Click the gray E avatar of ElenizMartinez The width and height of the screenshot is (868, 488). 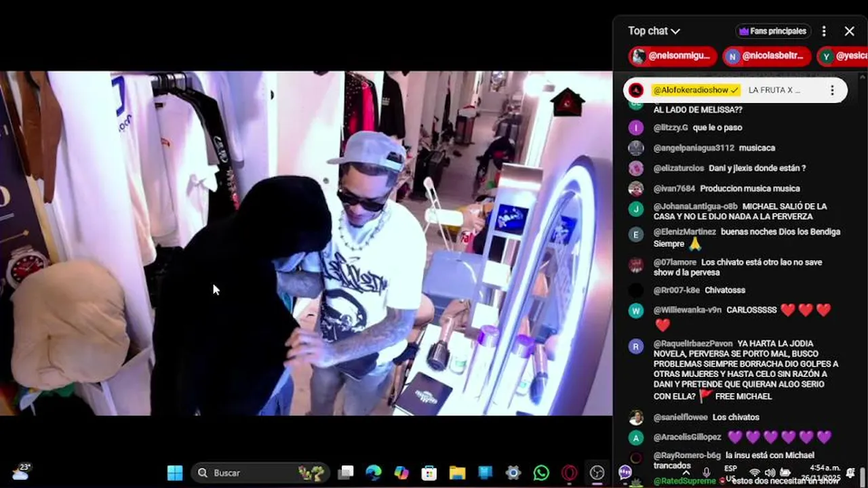tap(636, 235)
